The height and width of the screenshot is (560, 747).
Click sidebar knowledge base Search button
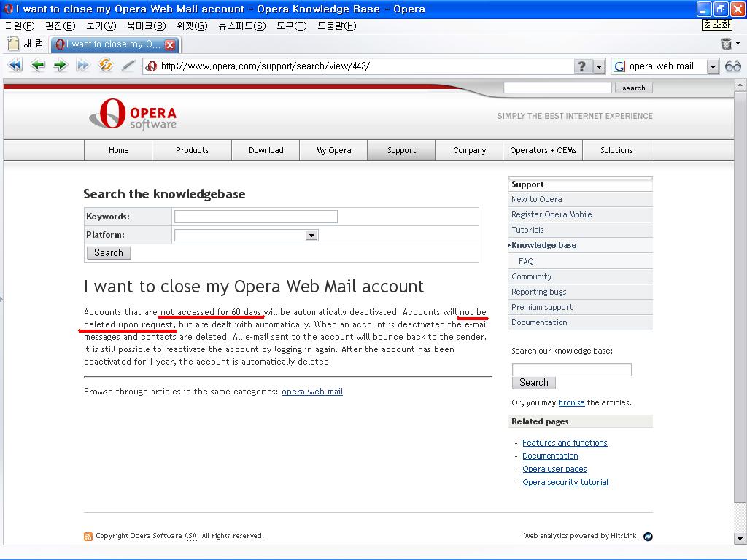coord(533,382)
